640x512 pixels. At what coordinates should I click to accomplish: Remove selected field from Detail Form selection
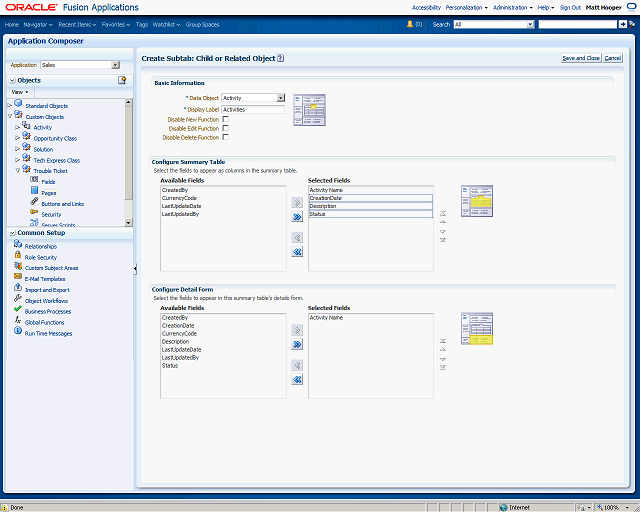tap(297, 365)
